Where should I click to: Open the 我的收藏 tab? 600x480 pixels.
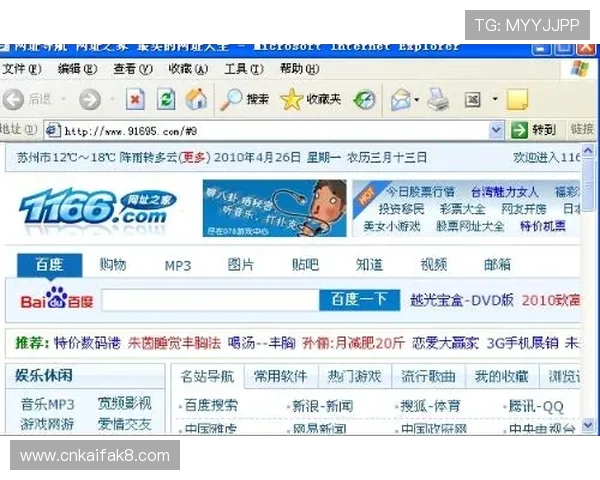click(x=502, y=377)
